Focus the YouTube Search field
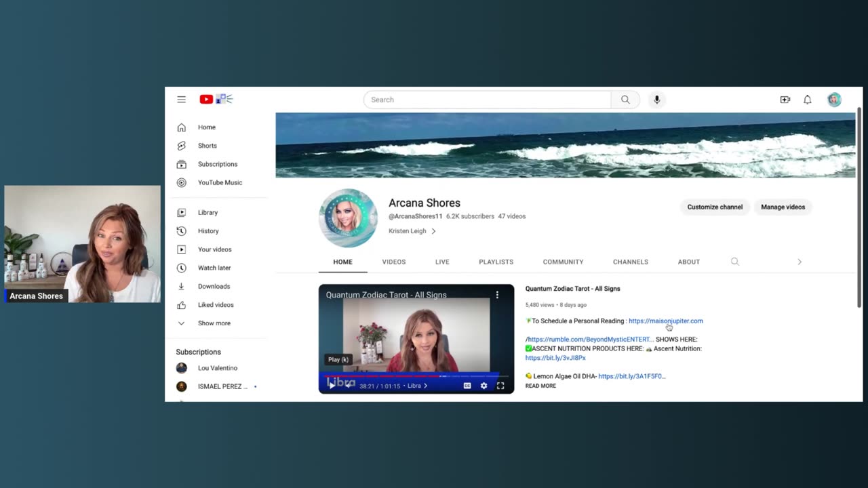The height and width of the screenshot is (488, 868). (x=487, y=100)
